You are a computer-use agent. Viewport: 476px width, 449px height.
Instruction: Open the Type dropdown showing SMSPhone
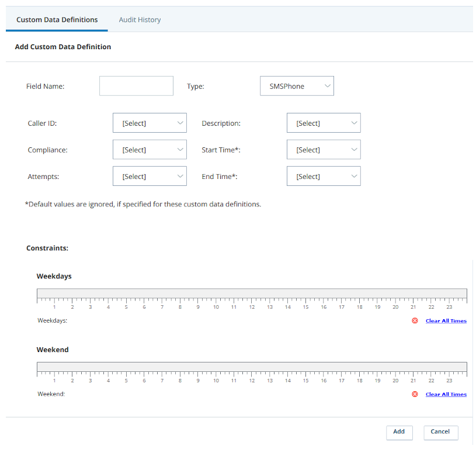(x=297, y=86)
